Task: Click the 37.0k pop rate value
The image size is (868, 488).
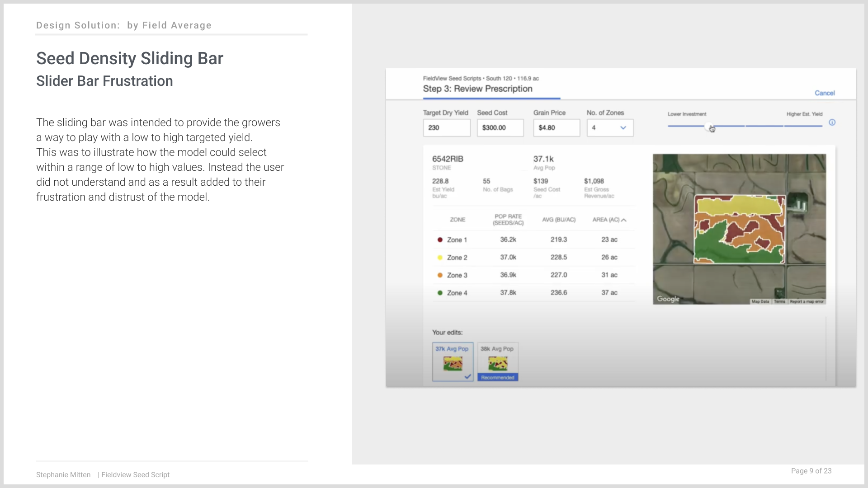Action: click(508, 257)
